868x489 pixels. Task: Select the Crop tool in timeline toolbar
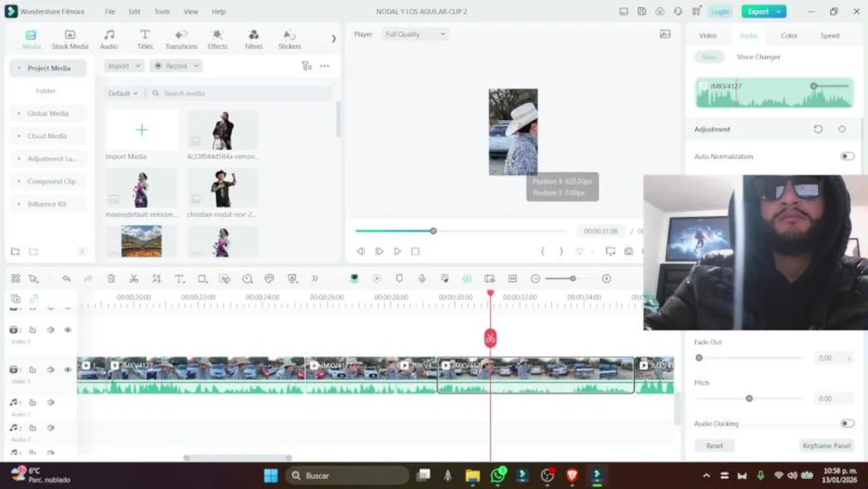pos(156,278)
